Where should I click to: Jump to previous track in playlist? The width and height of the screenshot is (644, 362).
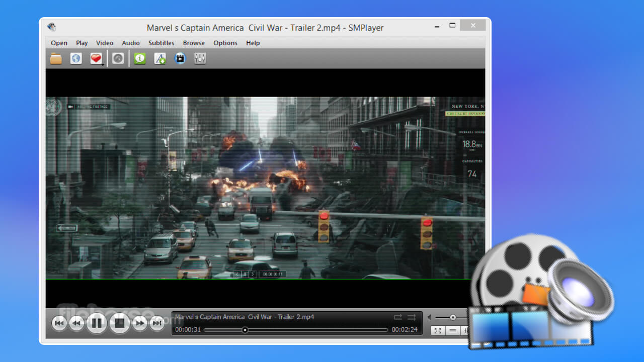[59, 323]
